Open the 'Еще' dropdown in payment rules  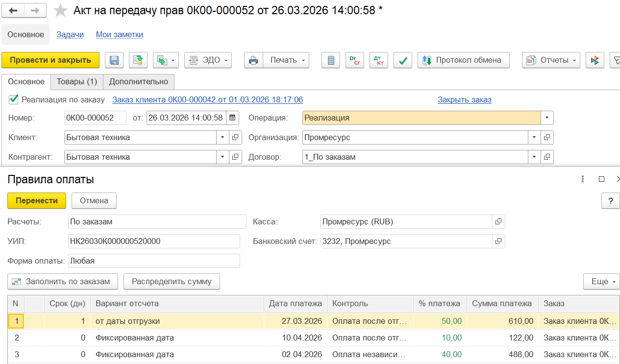tap(601, 282)
